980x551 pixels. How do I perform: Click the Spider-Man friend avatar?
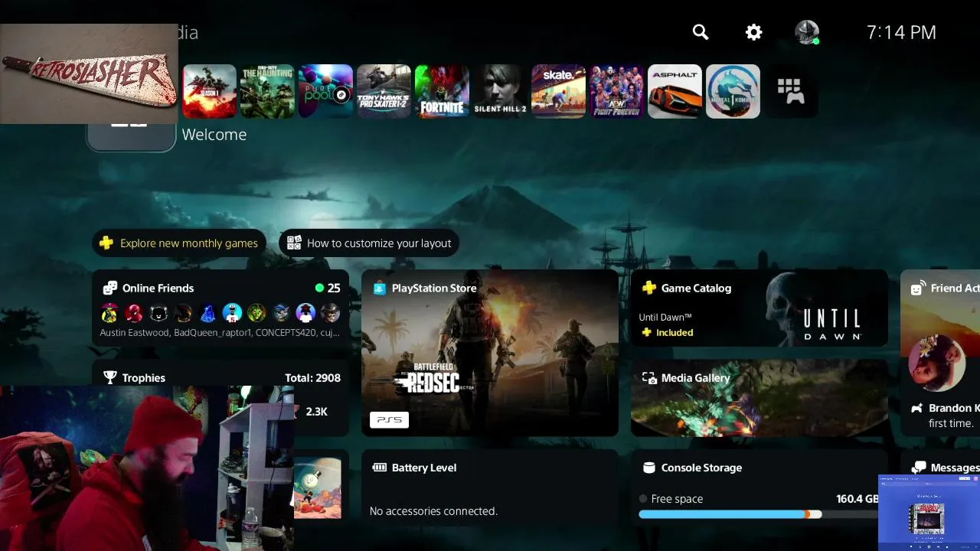(x=135, y=312)
